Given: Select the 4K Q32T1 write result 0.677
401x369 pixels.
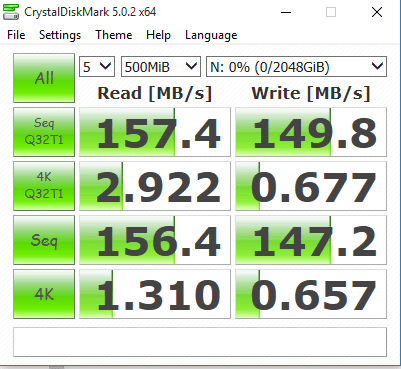Looking at the screenshot, I should tap(311, 186).
